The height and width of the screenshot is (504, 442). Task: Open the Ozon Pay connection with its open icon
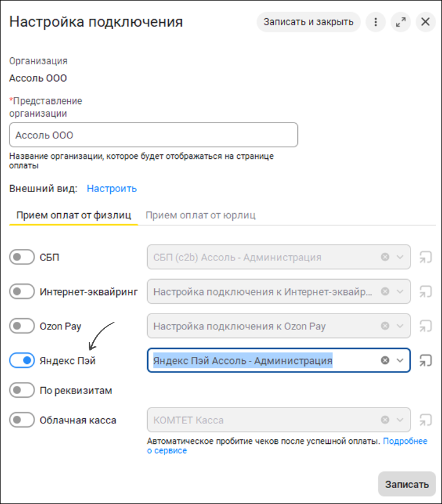[x=426, y=326]
